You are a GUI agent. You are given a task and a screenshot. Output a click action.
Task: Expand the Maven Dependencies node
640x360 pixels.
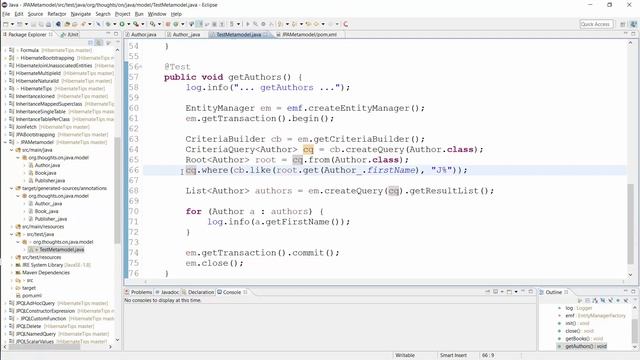[12, 273]
